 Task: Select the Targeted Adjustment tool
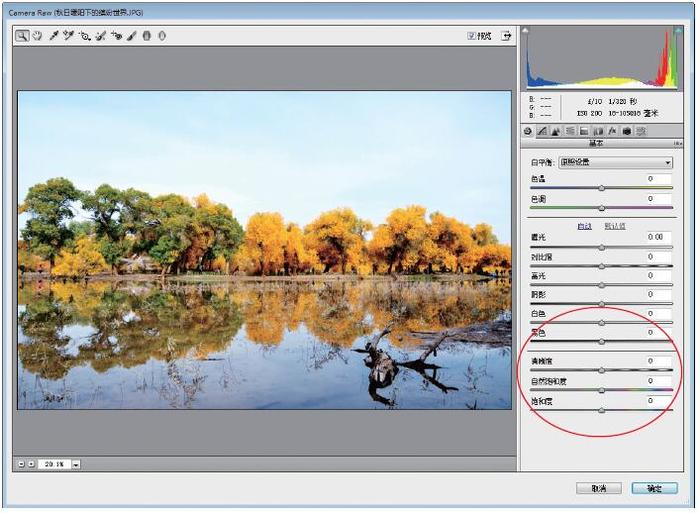tap(85, 36)
